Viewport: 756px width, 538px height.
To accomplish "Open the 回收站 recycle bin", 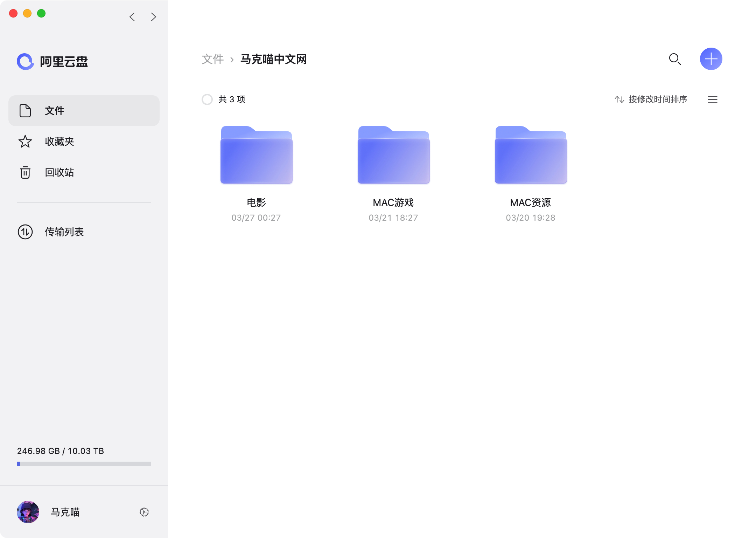I will (59, 172).
